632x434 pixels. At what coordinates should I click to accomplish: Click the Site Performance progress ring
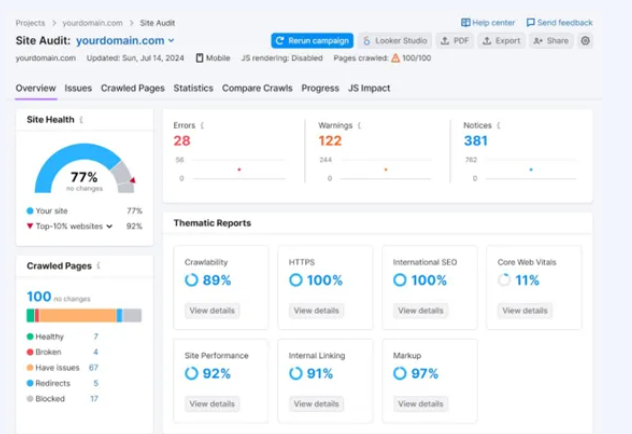[191, 374]
